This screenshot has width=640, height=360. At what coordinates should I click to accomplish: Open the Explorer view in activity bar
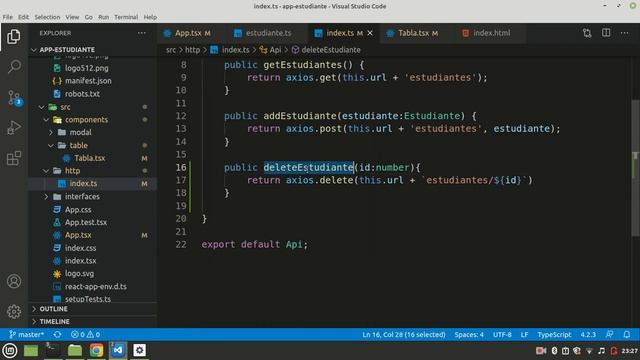pos(14,37)
